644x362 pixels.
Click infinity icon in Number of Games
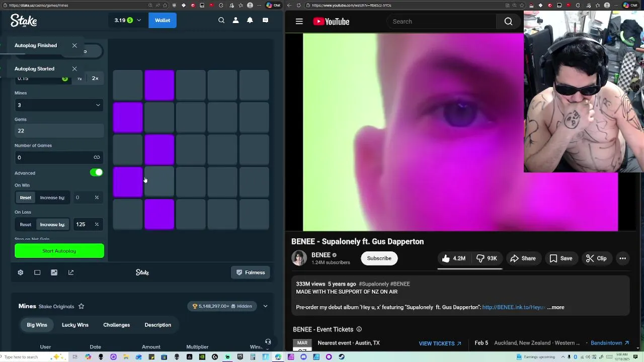[x=97, y=157]
